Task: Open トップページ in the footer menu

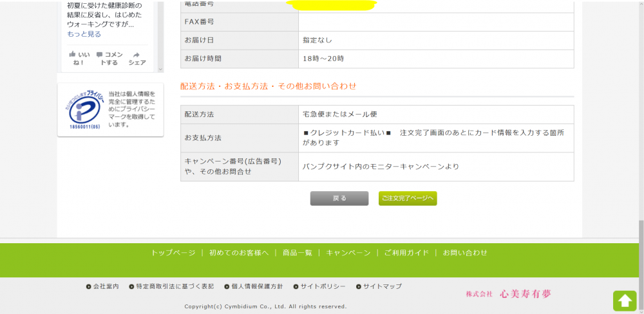Action: (x=173, y=253)
